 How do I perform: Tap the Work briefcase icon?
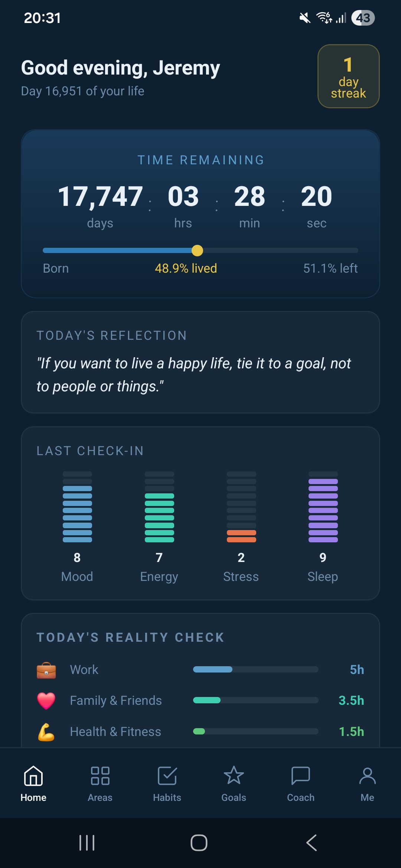coord(46,670)
